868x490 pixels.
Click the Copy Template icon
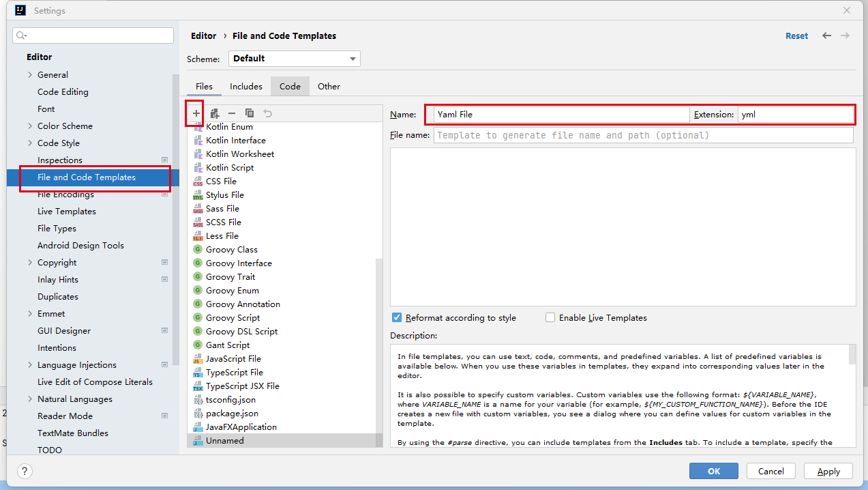(x=250, y=113)
